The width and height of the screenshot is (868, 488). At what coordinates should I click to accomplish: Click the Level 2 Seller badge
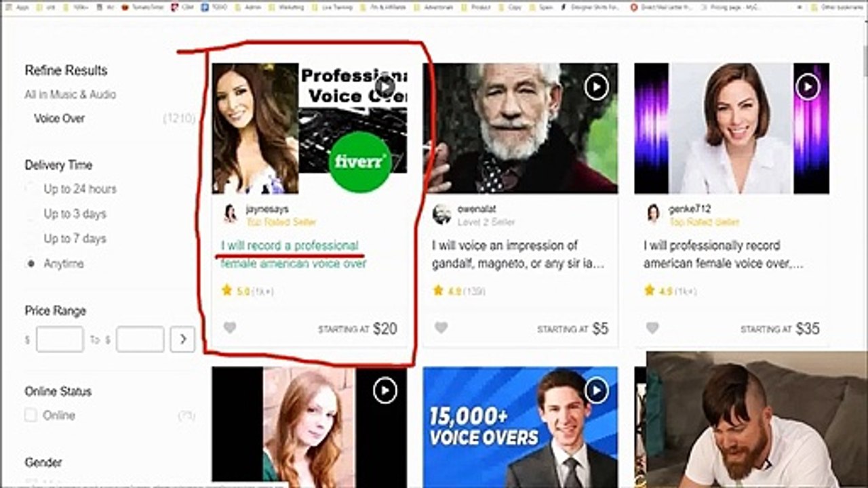tap(486, 222)
